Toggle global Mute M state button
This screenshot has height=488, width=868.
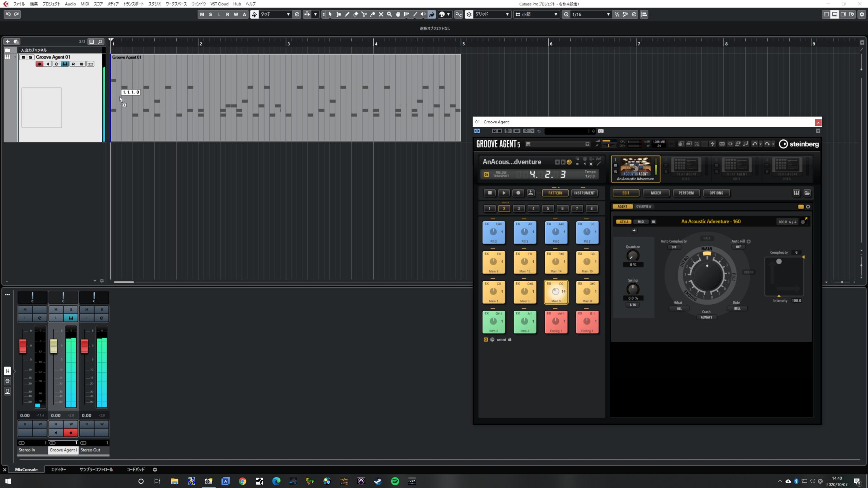202,14
